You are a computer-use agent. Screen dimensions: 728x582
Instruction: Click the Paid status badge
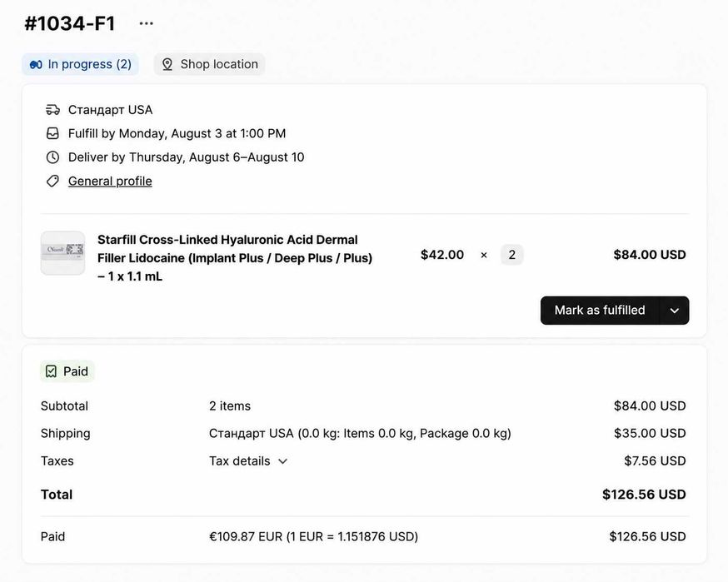click(x=67, y=371)
